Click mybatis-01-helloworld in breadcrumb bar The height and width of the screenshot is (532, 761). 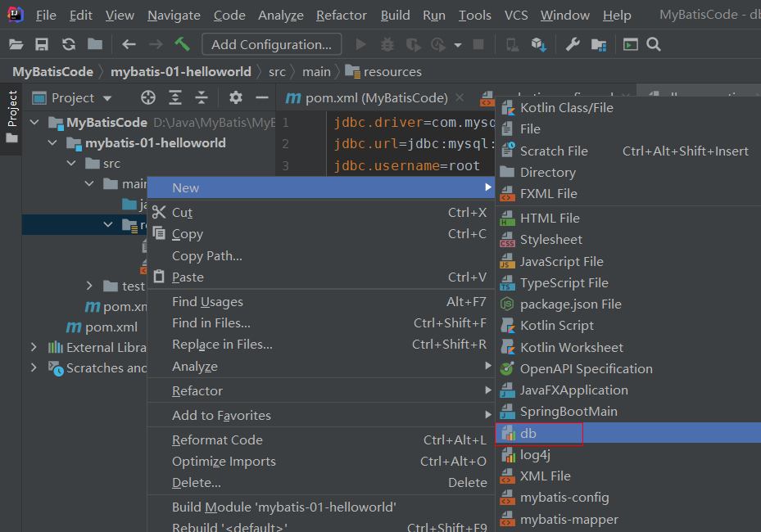[180, 72]
